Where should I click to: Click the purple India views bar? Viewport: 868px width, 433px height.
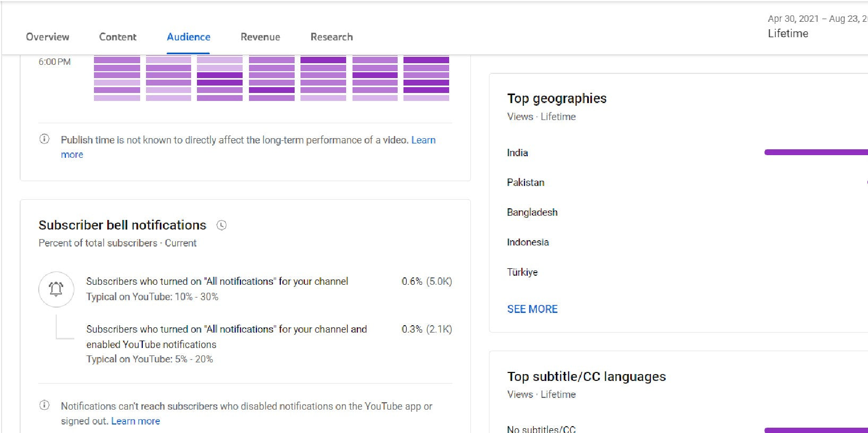pyautogui.click(x=815, y=152)
